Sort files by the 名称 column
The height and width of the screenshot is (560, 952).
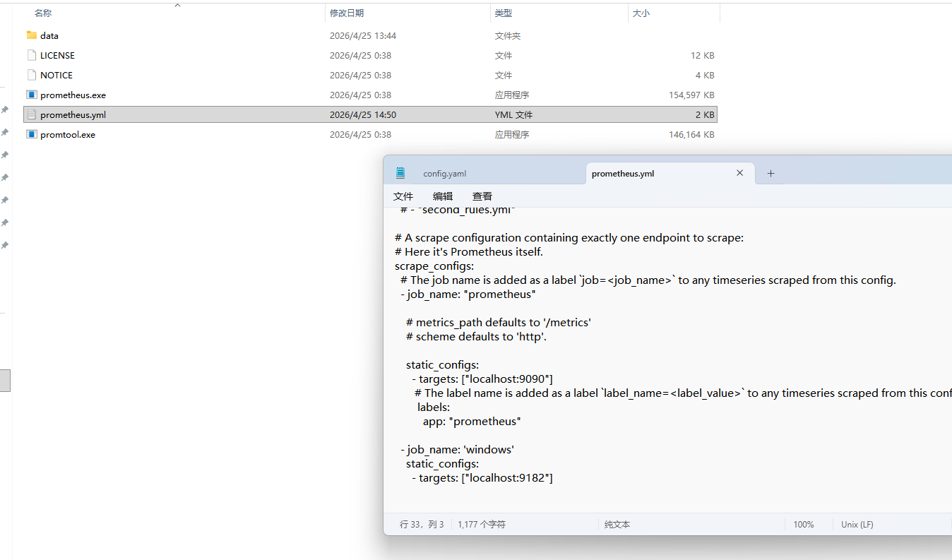click(43, 13)
